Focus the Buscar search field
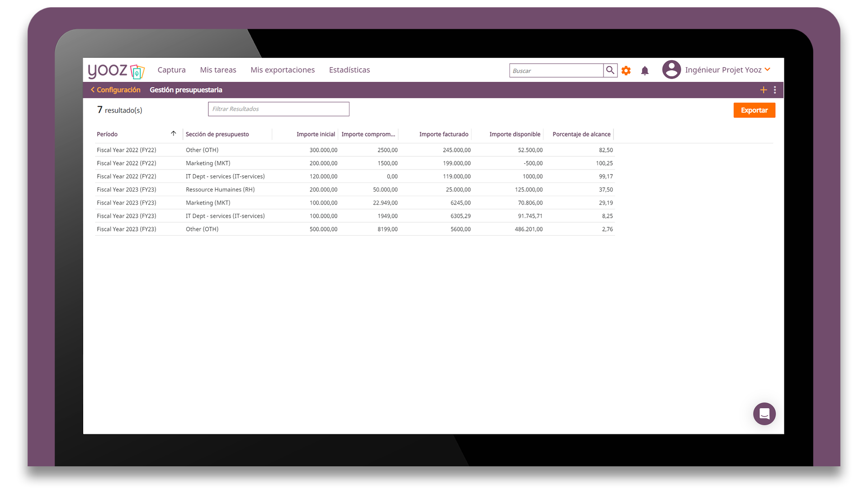868x488 pixels. [556, 70]
